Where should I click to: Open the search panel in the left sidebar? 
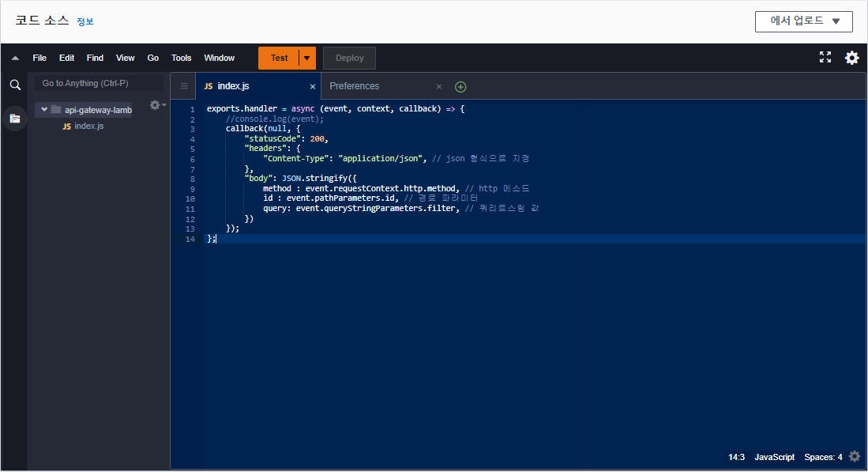coord(14,84)
